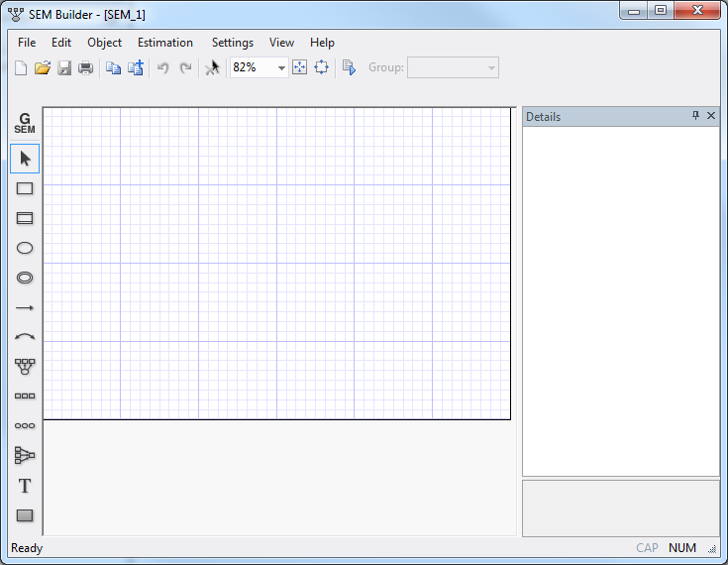Image resolution: width=728 pixels, height=565 pixels.
Task: Select the Add Area gray rectangle tool
Action: point(25,515)
